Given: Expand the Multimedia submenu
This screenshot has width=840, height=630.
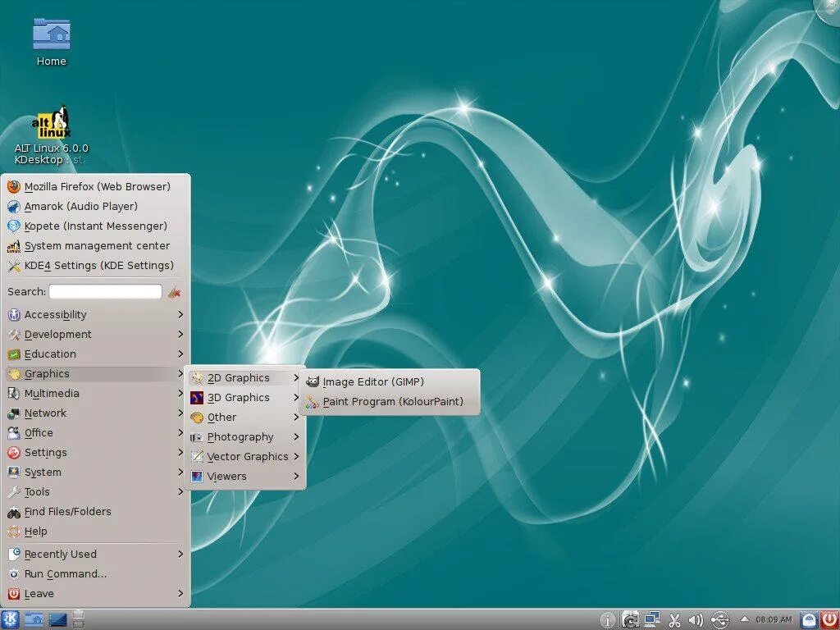Looking at the screenshot, I should [96, 393].
